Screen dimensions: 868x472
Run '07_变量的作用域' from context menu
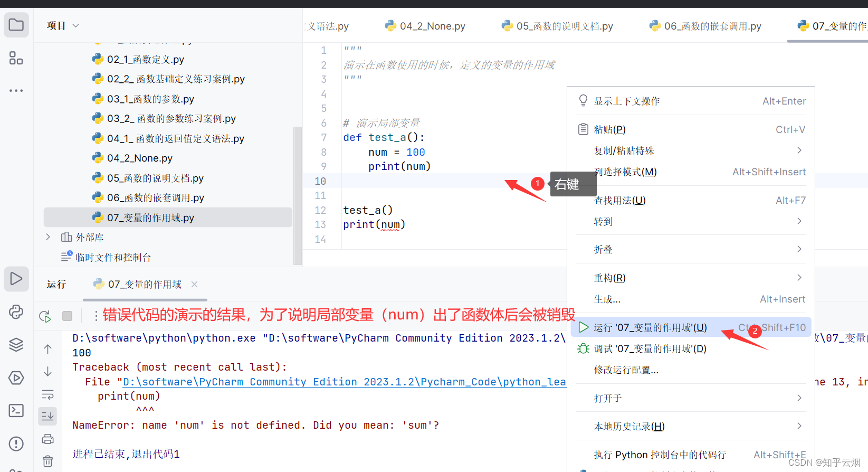[x=691, y=327]
